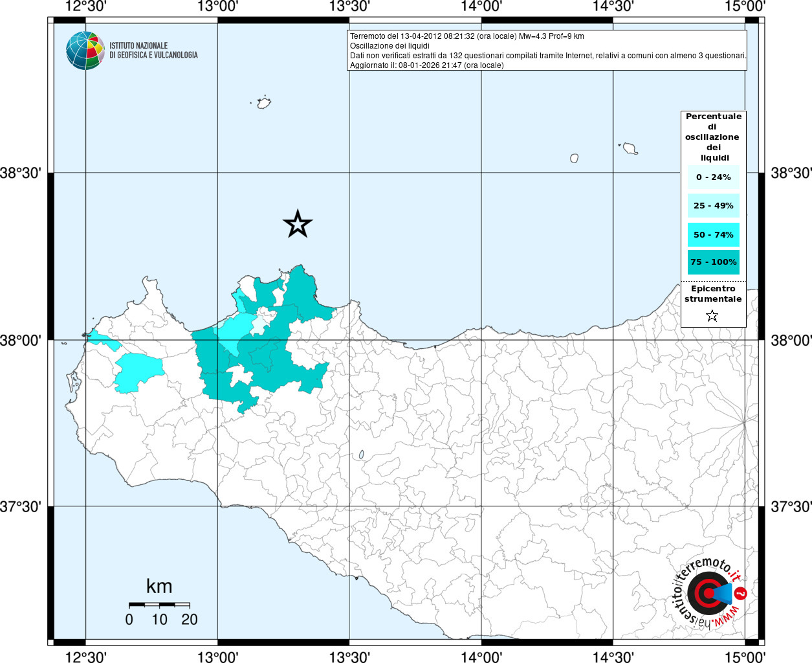Click the 15°00' label on the top axis

tap(745, 6)
